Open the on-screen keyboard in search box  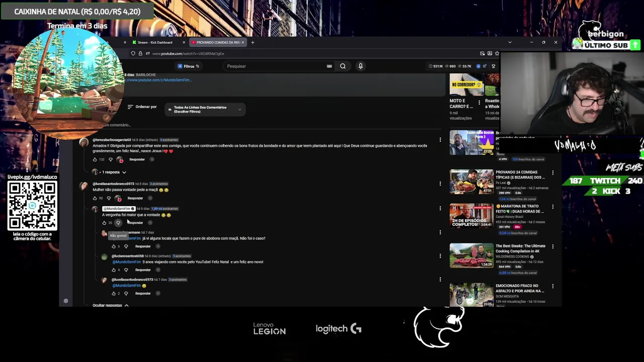click(329, 66)
